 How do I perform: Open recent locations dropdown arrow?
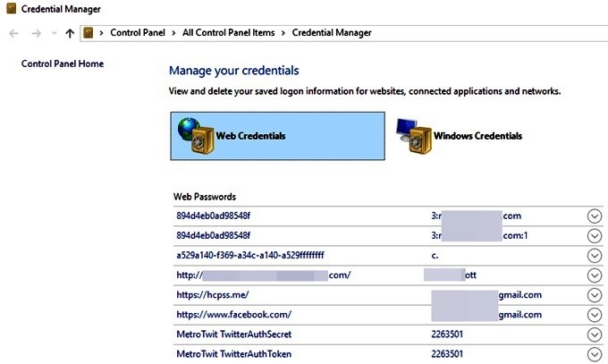[x=55, y=33]
